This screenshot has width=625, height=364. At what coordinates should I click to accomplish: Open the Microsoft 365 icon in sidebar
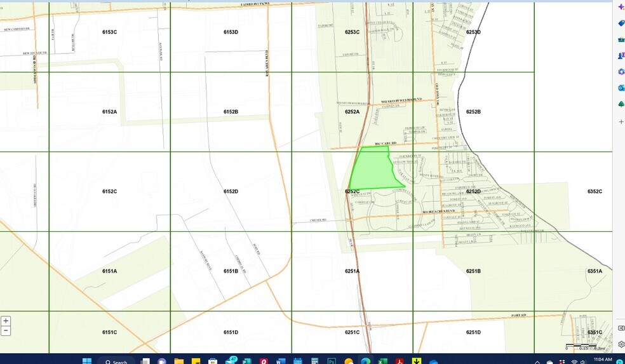(621, 72)
